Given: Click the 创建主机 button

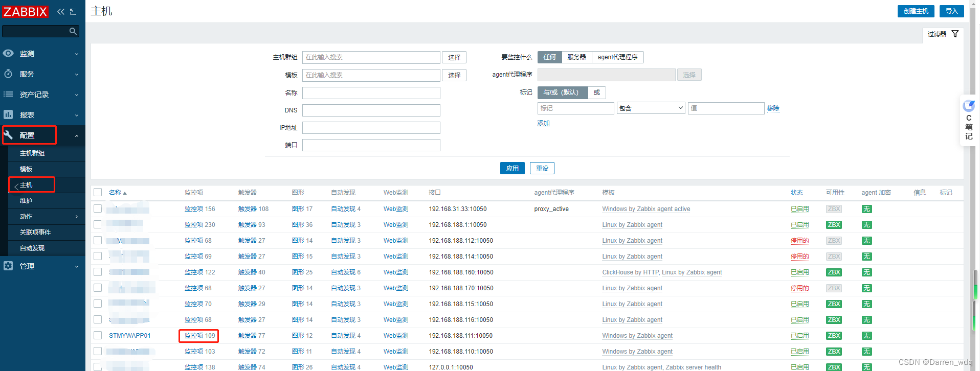Looking at the screenshot, I should click(916, 11).
